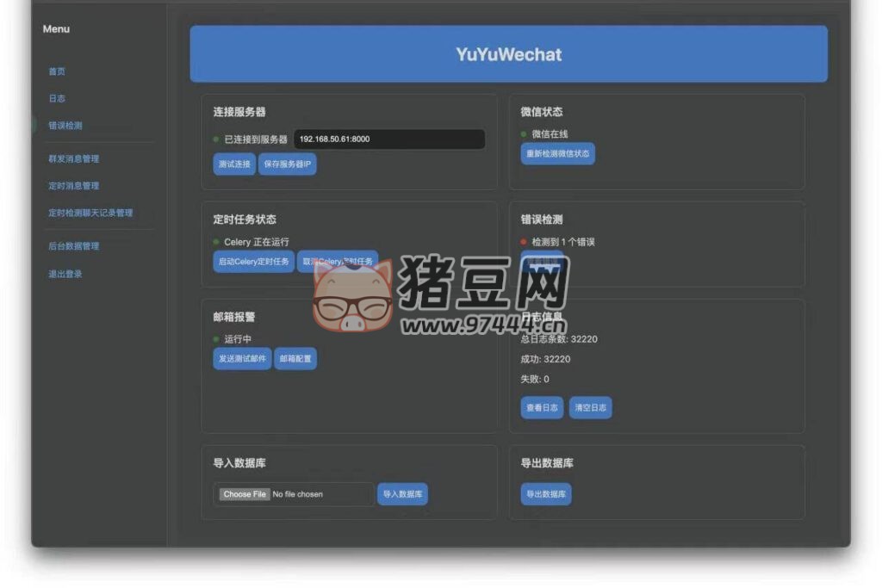Click the 微信状态 section heading
The image size is (882, 588).
pos(542,112)
